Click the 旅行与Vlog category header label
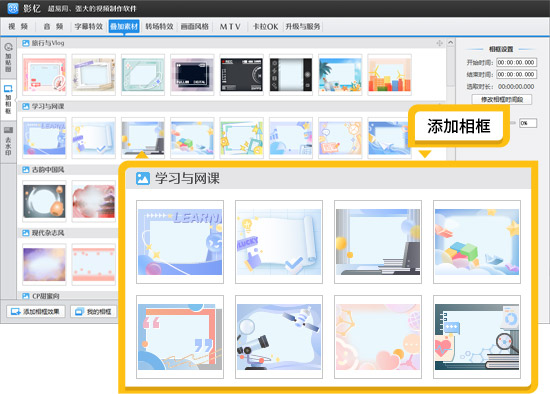 (x=48, y=43)
